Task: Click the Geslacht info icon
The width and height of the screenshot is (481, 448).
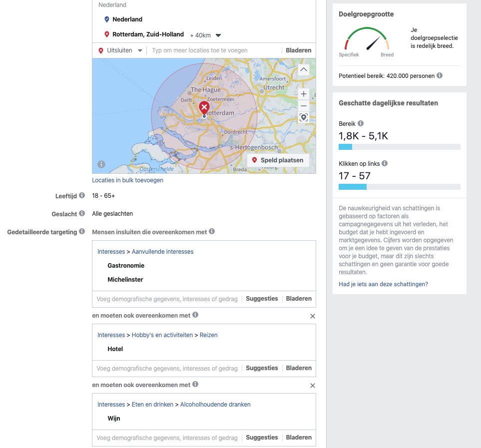Action: pyautogui.click(x=82, y=213)
